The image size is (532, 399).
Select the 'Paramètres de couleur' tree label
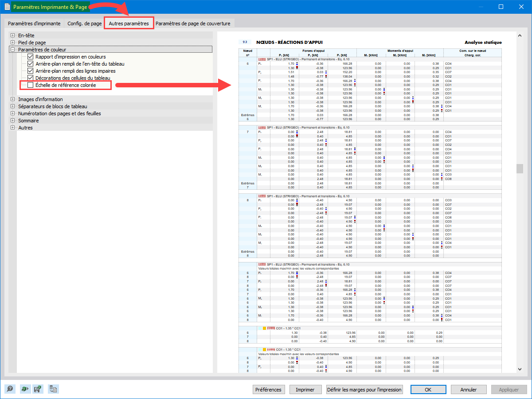(x=42, y=50)
